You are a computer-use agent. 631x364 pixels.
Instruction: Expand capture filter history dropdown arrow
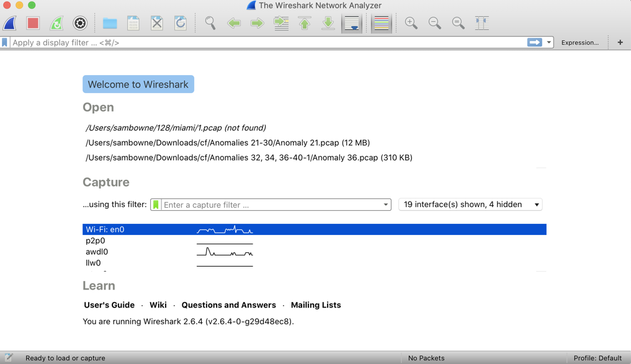[x=385, y=204]
